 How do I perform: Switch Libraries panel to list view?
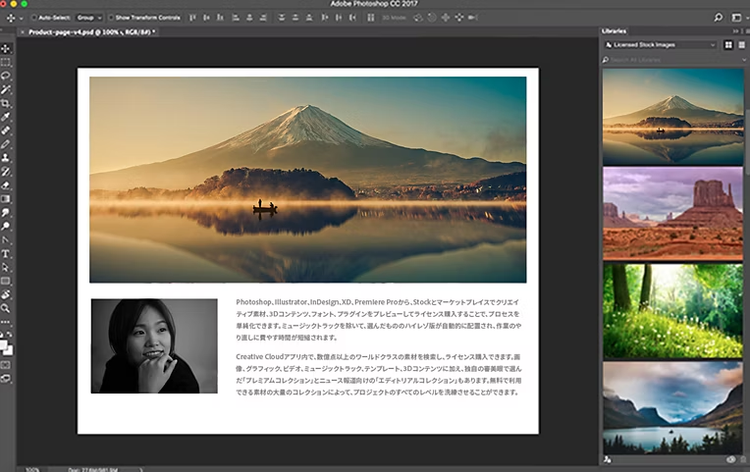click(740, 45)
